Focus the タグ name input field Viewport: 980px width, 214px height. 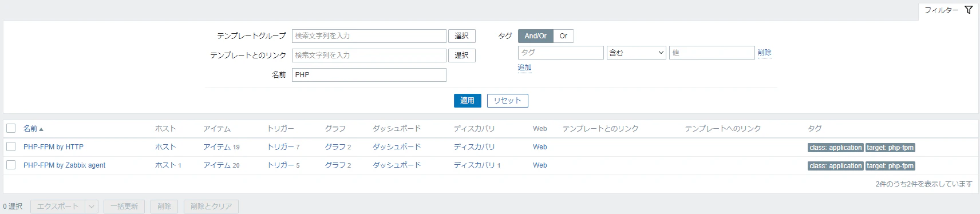(x=560, y=53)
